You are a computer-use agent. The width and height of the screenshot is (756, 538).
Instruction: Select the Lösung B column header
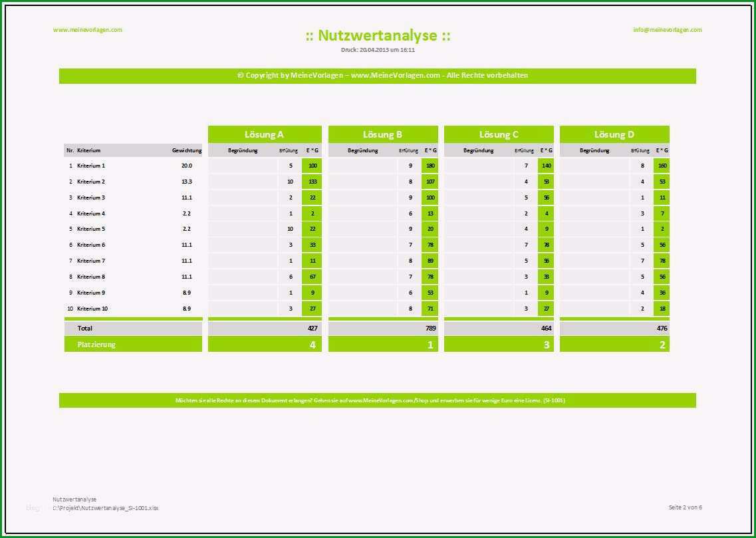tap(383, 134)
